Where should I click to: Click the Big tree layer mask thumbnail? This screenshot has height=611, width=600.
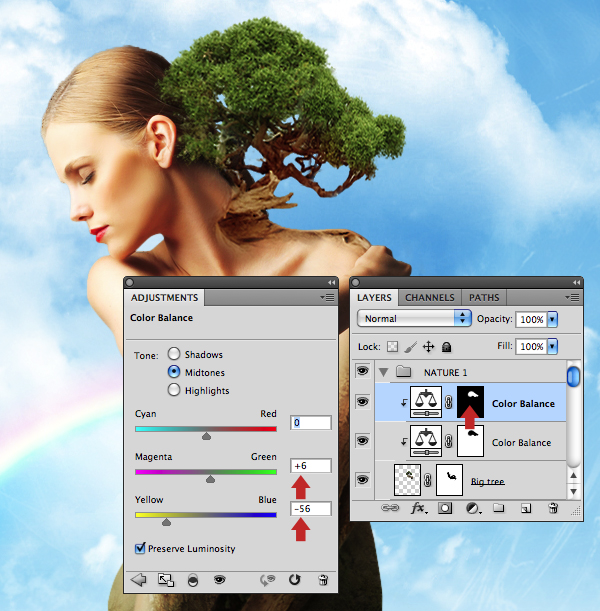pos(450,480)
